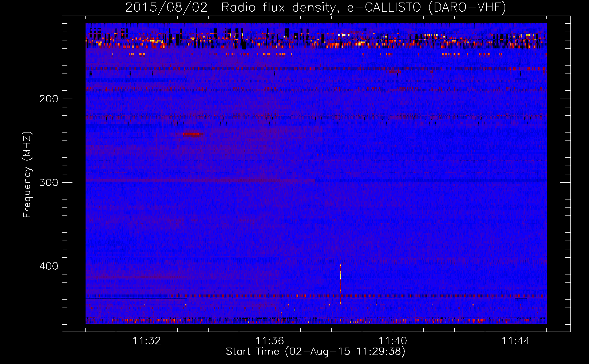589x364 pixels.
Task: Click the 11:32 time tick label
Action: pos(147,341)
